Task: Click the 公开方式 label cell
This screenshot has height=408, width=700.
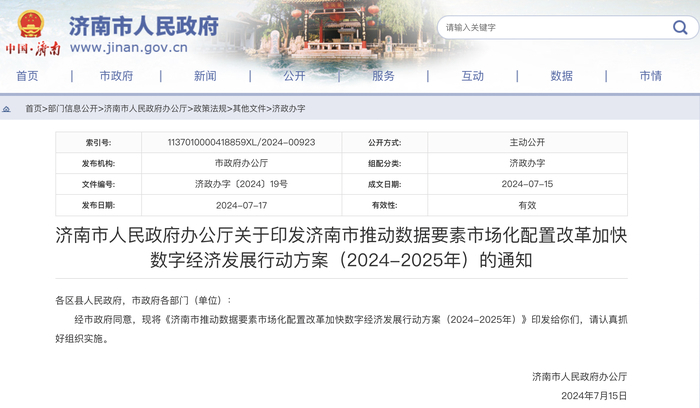Action: 384,143
